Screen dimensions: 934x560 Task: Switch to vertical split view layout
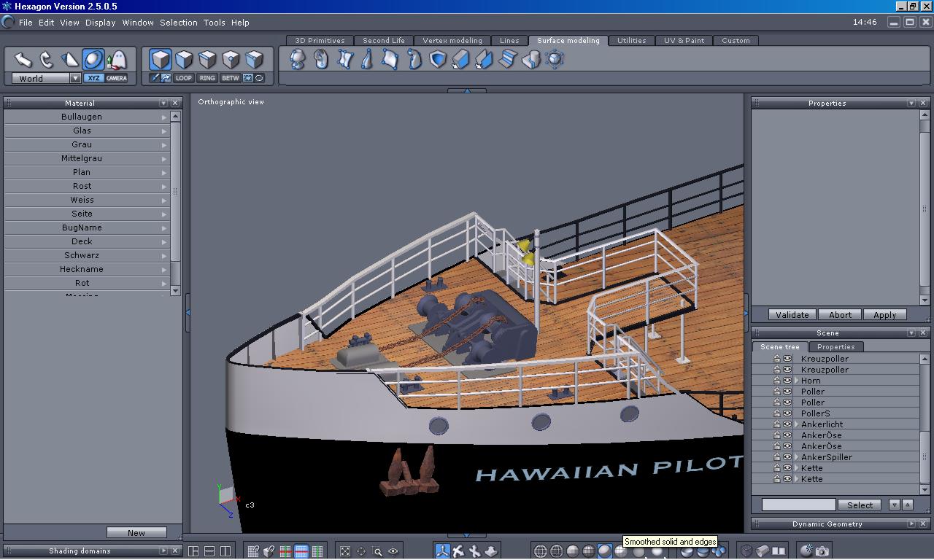[x=225, y=551]
